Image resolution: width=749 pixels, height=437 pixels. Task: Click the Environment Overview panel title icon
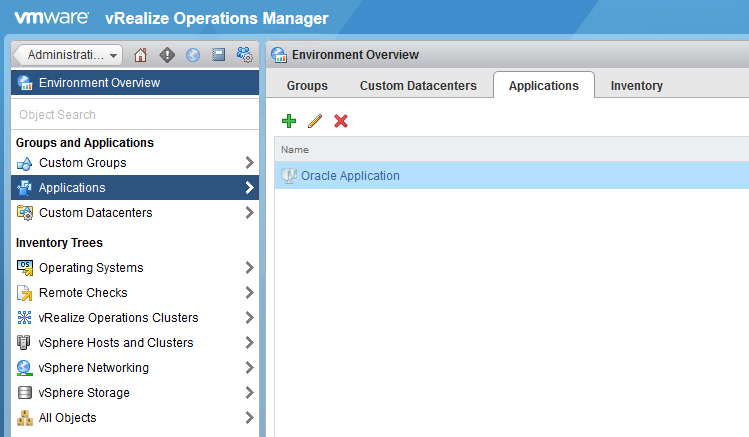tap(279, 55)
